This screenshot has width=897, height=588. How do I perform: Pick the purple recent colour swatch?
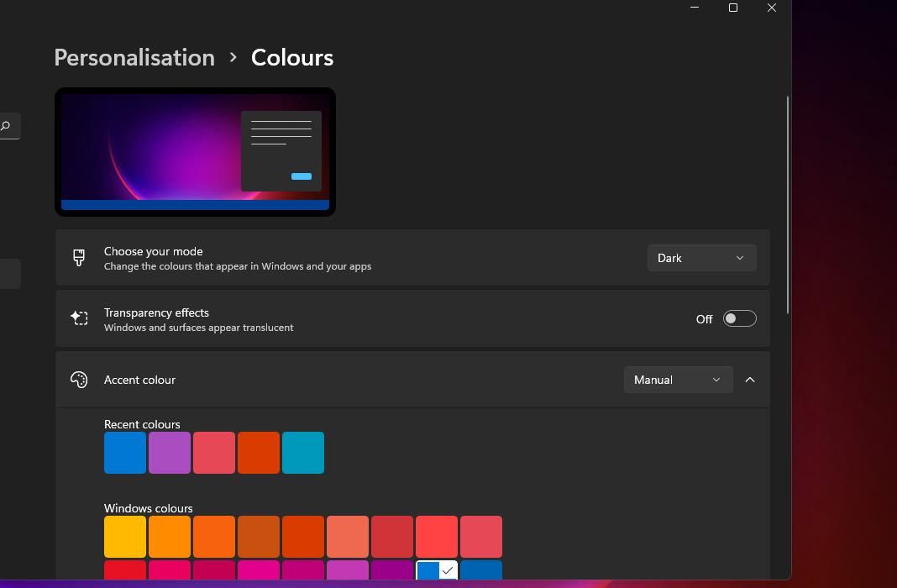170,453
